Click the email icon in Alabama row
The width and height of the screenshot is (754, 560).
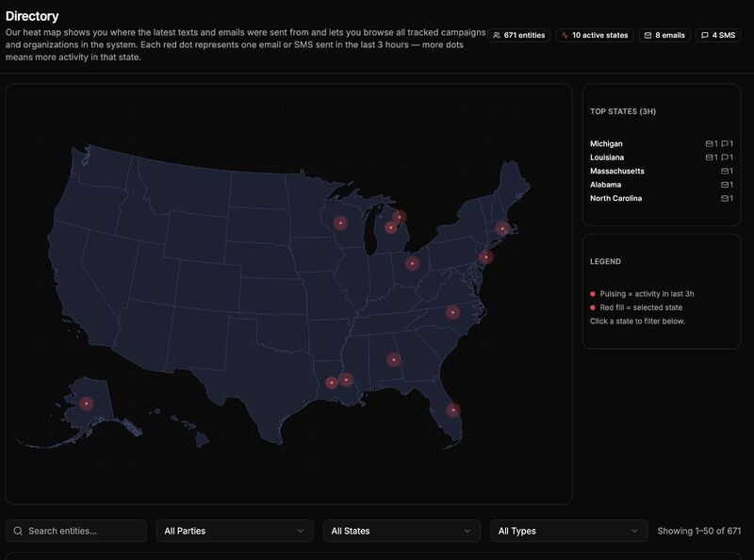coord(725,184)
